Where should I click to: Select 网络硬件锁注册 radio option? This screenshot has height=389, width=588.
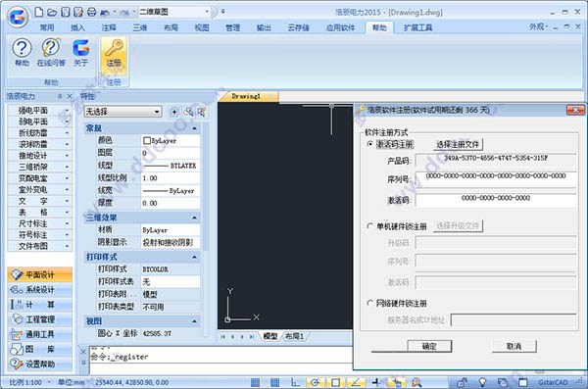(x=370, y=303)
